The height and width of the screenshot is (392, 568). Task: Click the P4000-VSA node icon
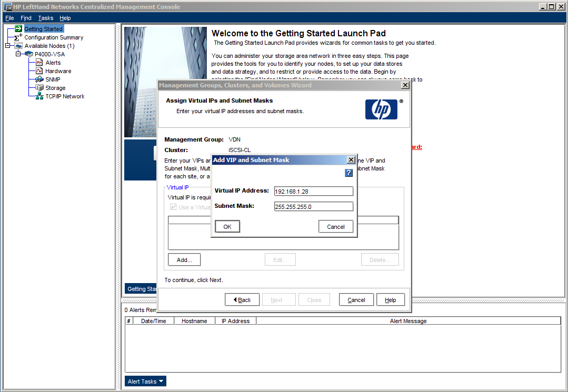click(x=28, y=54)
